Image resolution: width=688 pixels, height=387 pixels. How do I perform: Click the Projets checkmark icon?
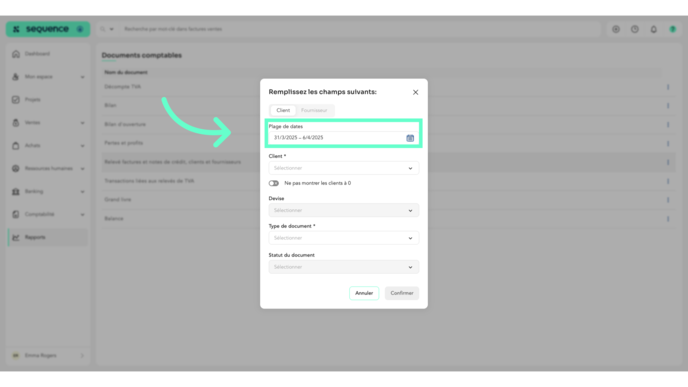(x=16, y=100)
